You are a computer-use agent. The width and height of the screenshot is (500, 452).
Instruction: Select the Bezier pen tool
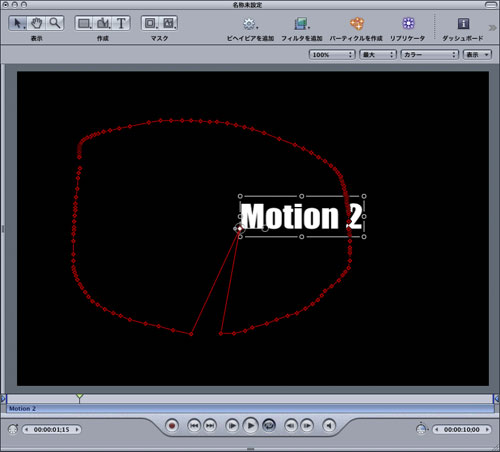pyautogui.click(x=103, y=23)
